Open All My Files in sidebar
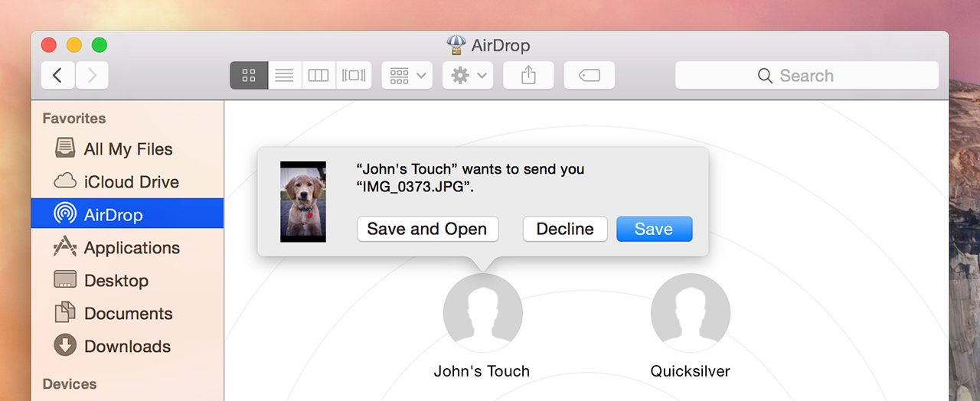 [127, 149]
